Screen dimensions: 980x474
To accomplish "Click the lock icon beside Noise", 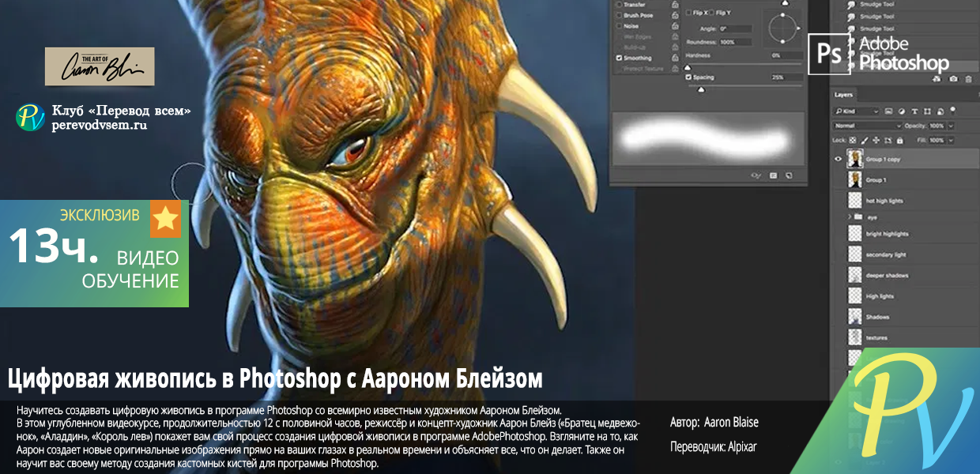I will [x=675, y=26].
